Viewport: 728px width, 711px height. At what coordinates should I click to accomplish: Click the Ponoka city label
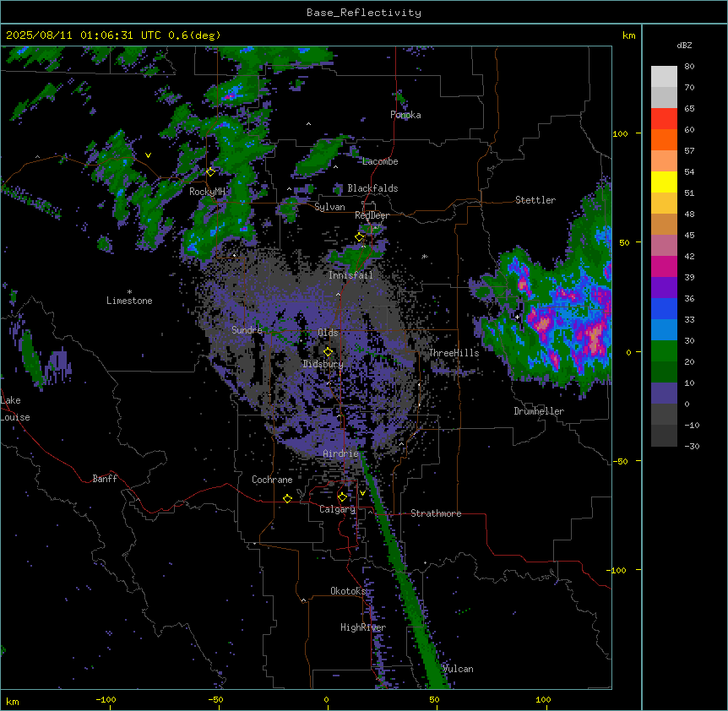[405, 115]
